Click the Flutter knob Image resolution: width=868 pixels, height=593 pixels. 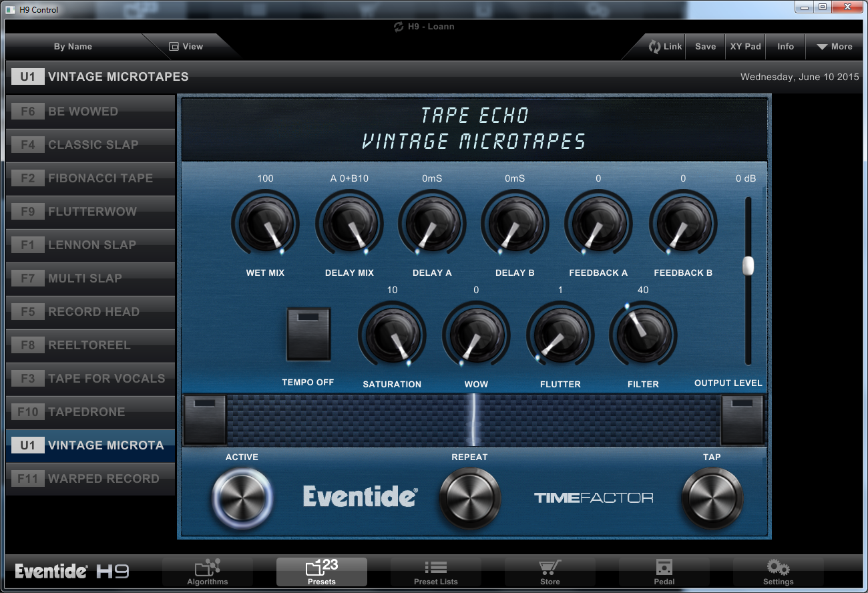[560, 335]
